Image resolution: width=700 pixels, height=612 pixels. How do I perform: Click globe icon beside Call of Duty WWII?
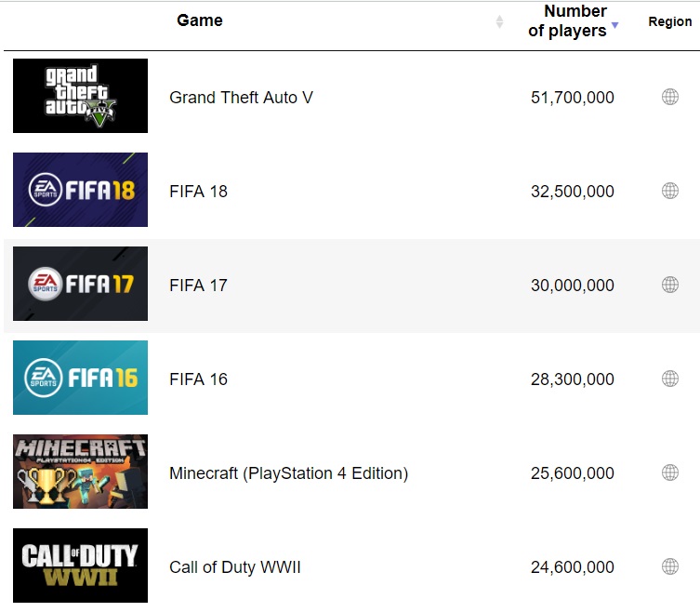click(669, 566)
